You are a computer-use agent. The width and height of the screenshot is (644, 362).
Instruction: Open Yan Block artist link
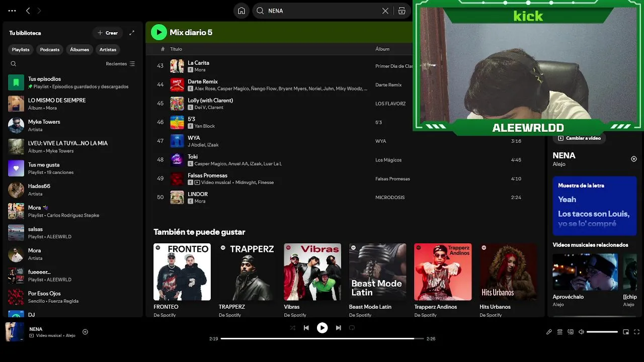pyautogui.click(x=205, y=126)
